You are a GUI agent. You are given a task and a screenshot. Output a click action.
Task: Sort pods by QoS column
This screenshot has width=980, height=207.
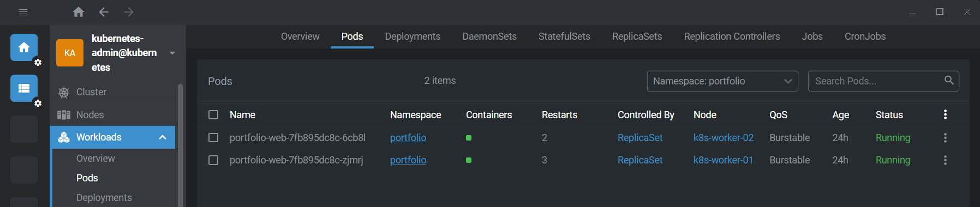tap(778, 115)
